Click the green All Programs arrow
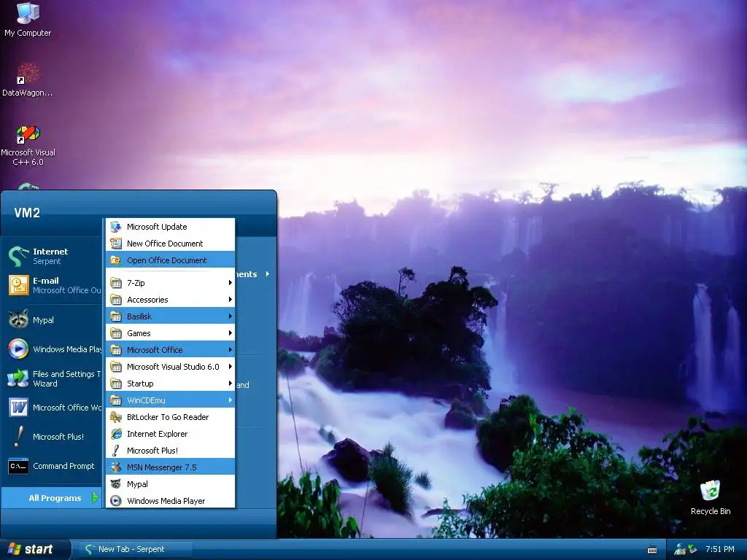 (x=96, y=497)
